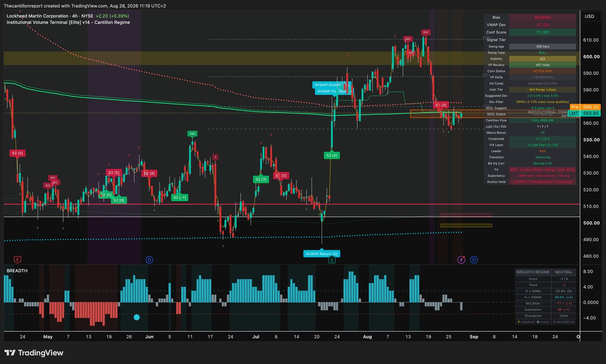Click the TradingView logo

[34, 353]
